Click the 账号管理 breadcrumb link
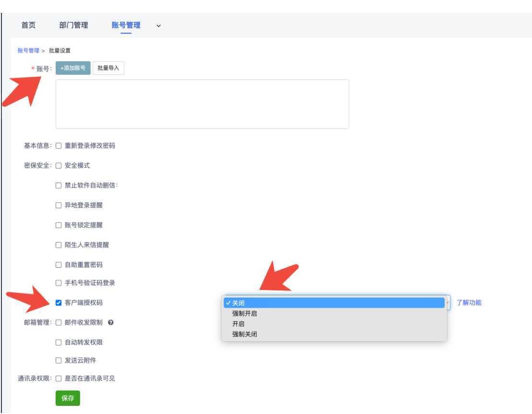The image size is (532, 414). point(28,50)
